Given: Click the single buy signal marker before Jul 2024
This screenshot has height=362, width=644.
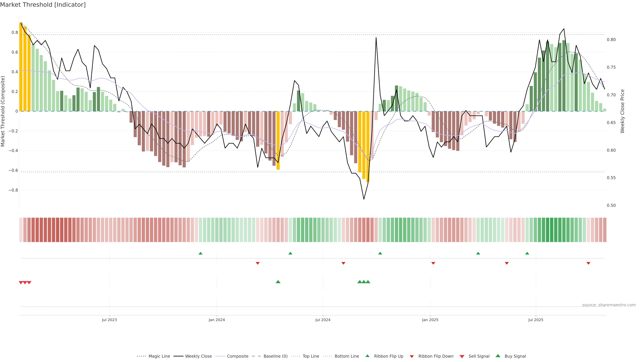Looking at the screenshot, I should coord(278,282).
